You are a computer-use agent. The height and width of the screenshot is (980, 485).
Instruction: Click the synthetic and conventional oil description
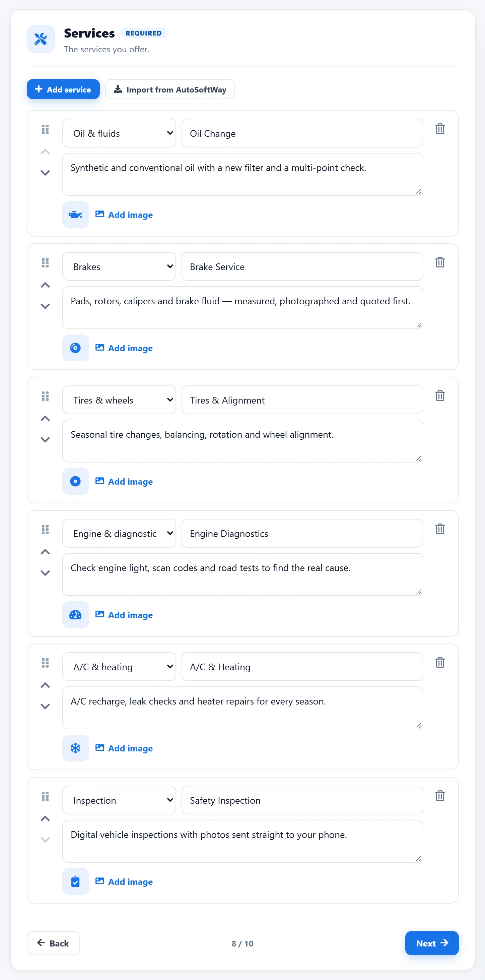point(242,174)
